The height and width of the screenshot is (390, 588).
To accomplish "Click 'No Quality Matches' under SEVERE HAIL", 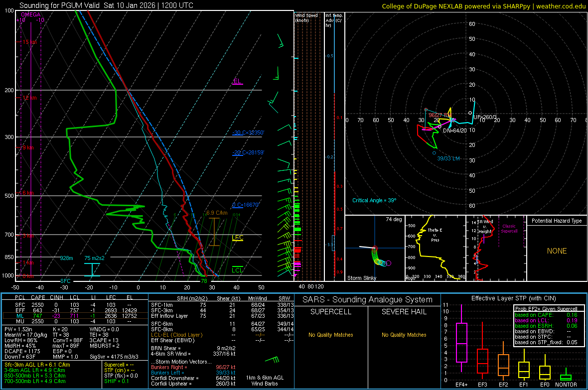I will pyautogui.click(x=404, y=335).
